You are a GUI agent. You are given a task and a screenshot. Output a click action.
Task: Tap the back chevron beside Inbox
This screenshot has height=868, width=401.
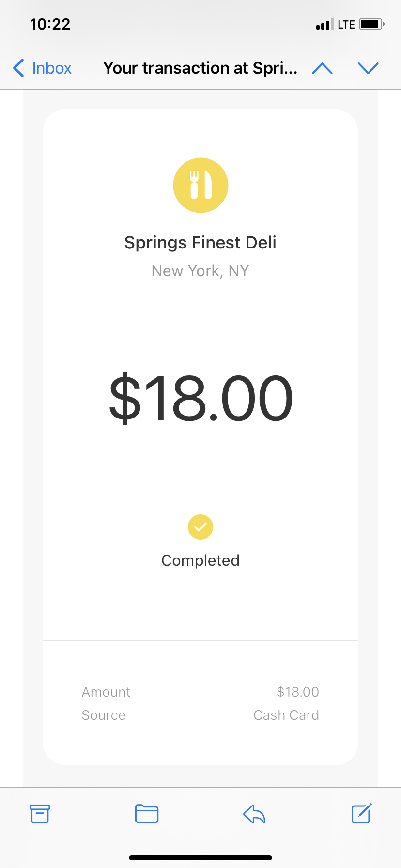18,68
